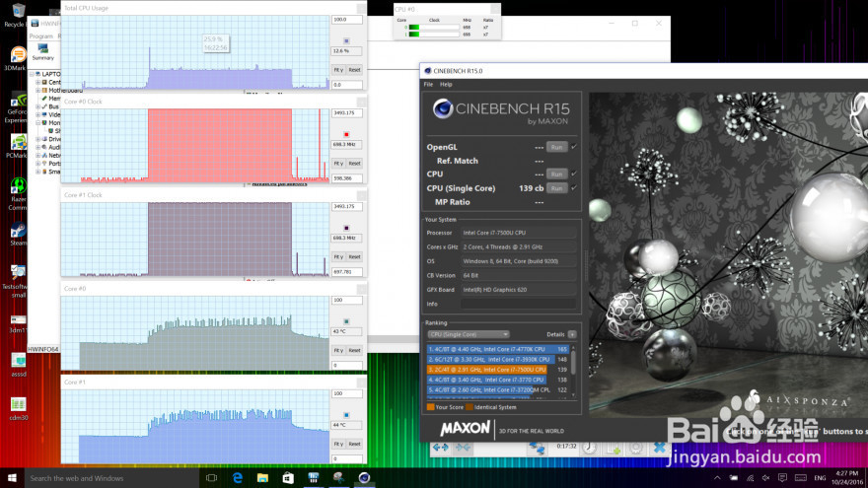The height and width of the screenshot is (488, 868).
Task: Click the Cinebench taskbar icon
Action: click(x=364, y=477)
